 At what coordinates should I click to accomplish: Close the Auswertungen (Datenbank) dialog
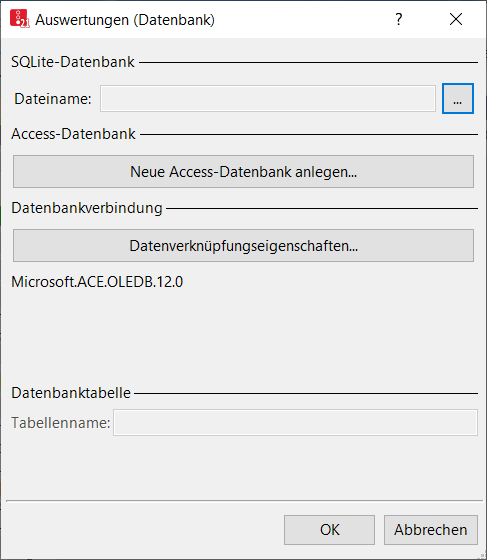point(456,19)
